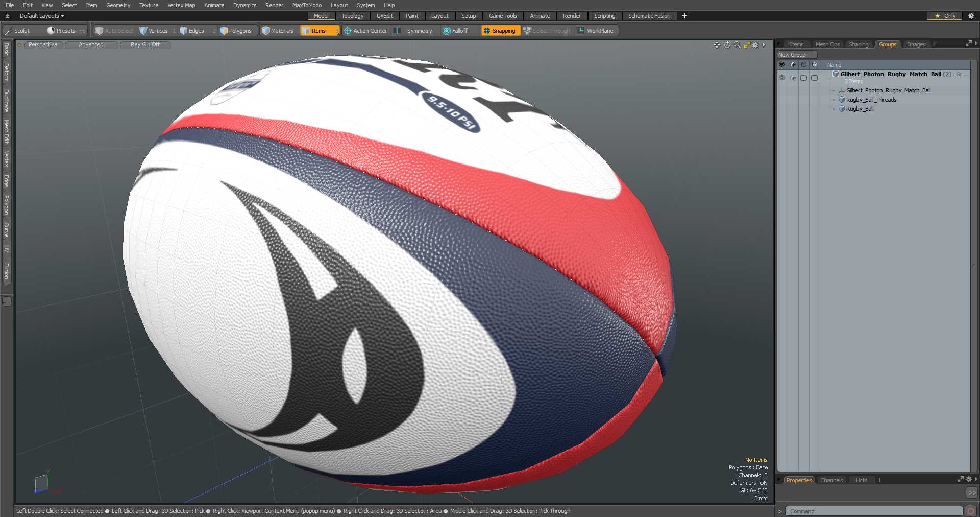Toggle Select Through mode

click(546, 31)
